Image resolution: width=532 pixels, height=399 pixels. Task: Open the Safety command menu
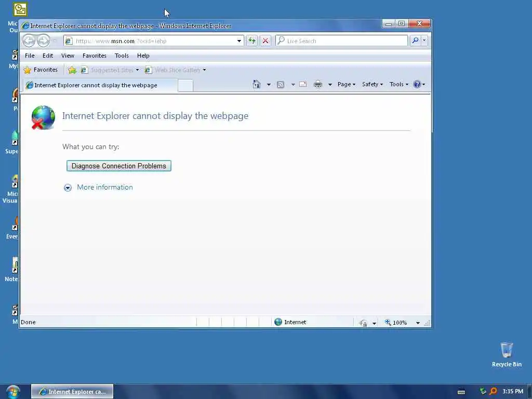tap(372, 84)
